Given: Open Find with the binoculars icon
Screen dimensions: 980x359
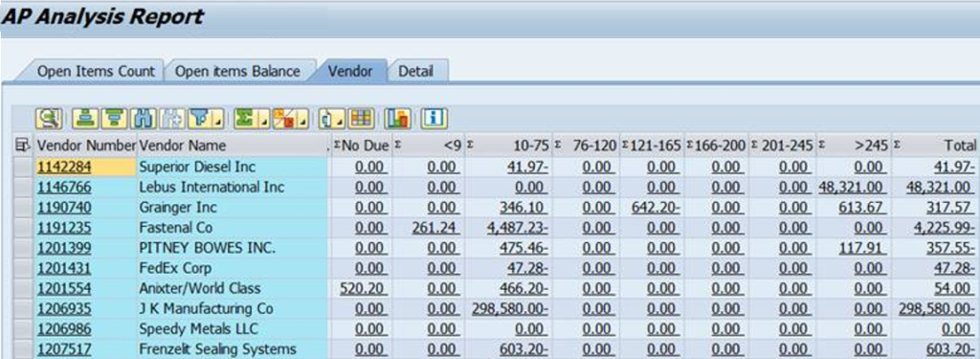Looking at the screenshot, I should click(x=143, y=118).
